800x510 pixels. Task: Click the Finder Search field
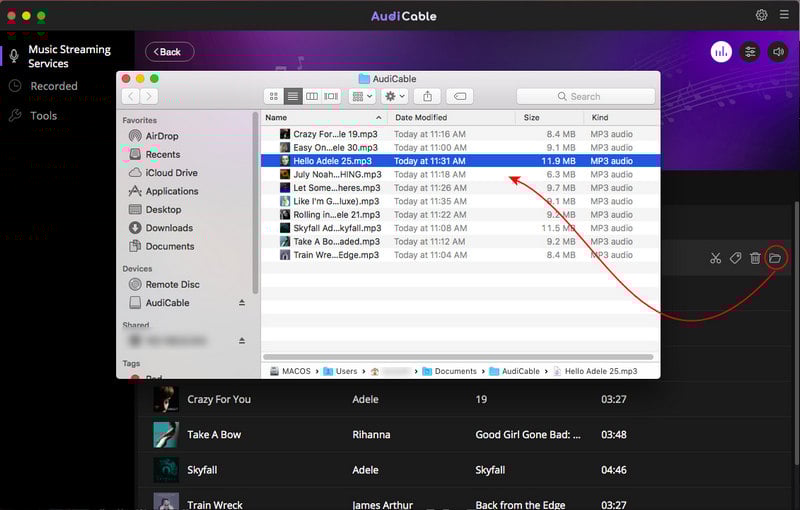point(586,96)
